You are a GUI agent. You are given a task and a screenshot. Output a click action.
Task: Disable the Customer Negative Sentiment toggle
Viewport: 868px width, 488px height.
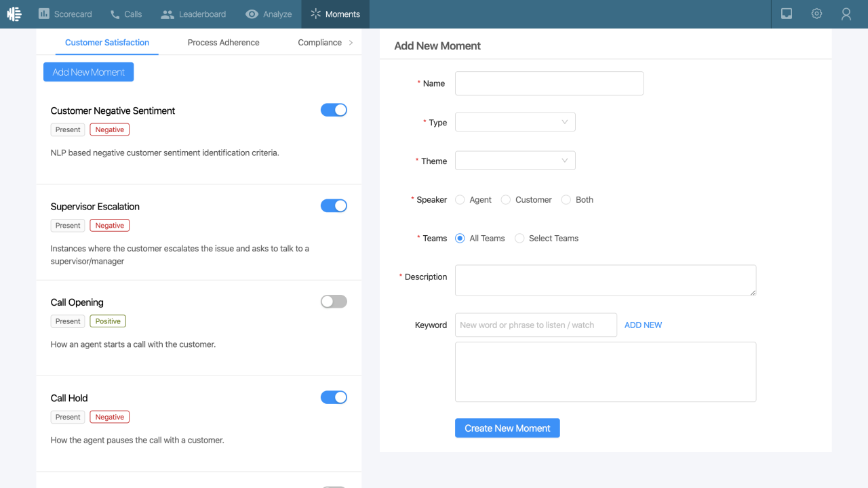click(x=334, y=110)
